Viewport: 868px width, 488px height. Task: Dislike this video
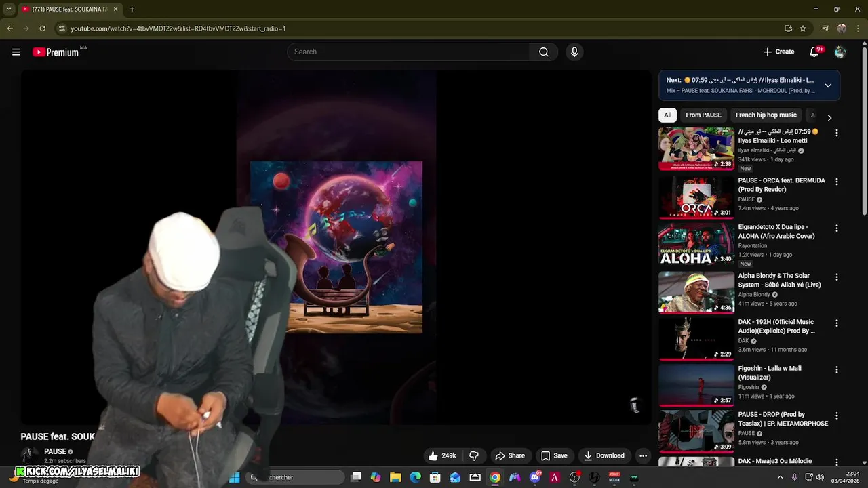pyautogui.click(x=474, y=455)
